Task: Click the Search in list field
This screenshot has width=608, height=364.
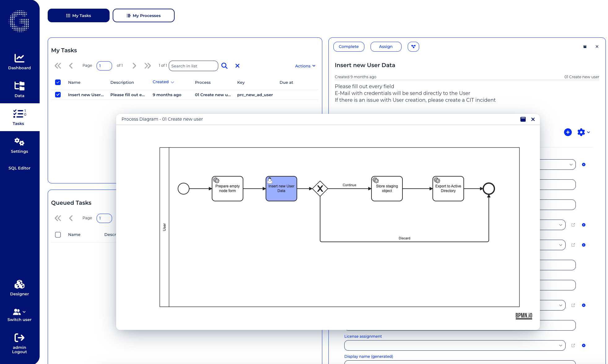Action: (193, 66)
